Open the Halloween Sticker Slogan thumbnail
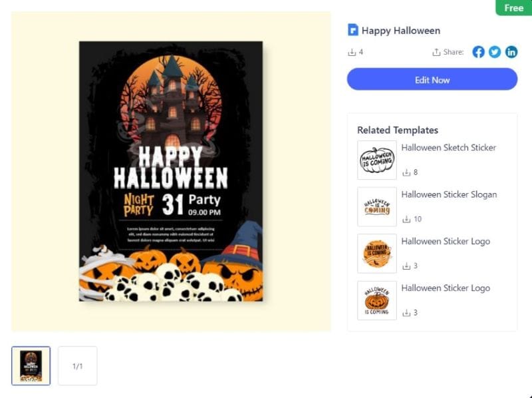This screenshot has width=532, height=398. (x=377, y=206)
